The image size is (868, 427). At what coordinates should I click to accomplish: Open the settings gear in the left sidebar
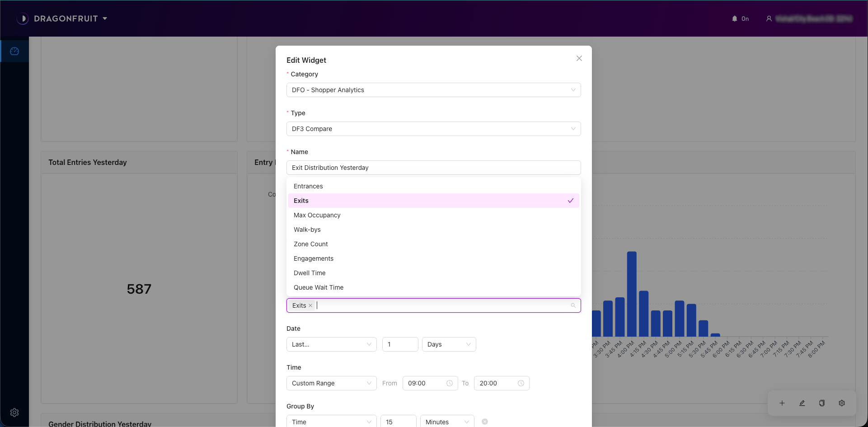point(14,413)
